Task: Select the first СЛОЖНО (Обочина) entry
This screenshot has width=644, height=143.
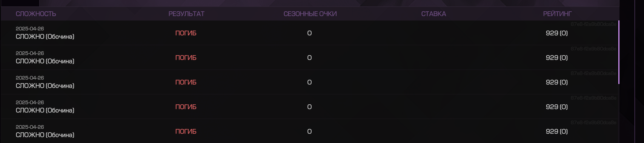Action: pyautogui.click(x=45, y=37)
